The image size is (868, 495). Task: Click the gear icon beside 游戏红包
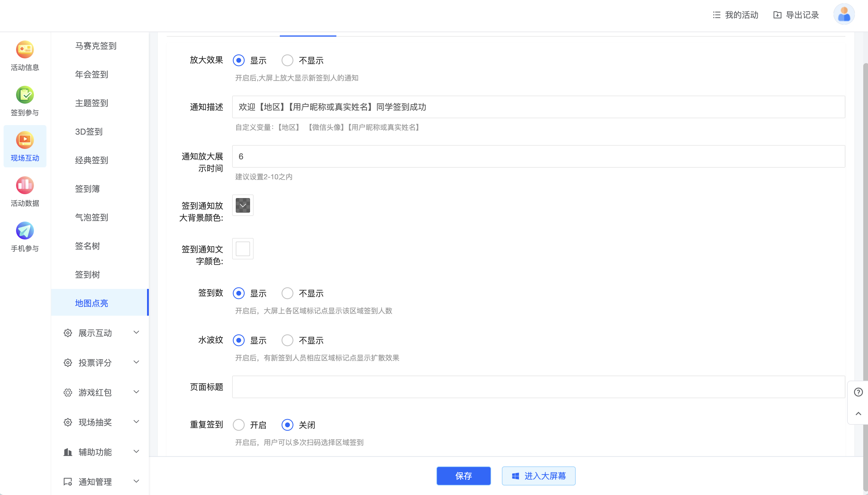click(x=68, y=392)
